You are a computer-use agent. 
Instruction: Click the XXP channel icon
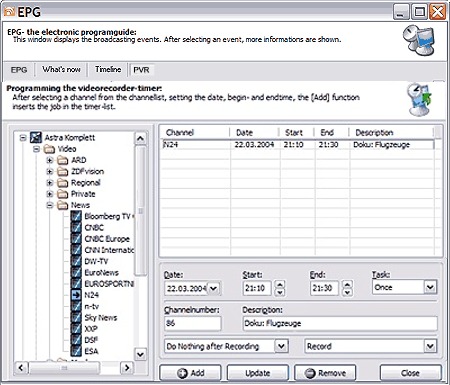[x=76, y=328]
